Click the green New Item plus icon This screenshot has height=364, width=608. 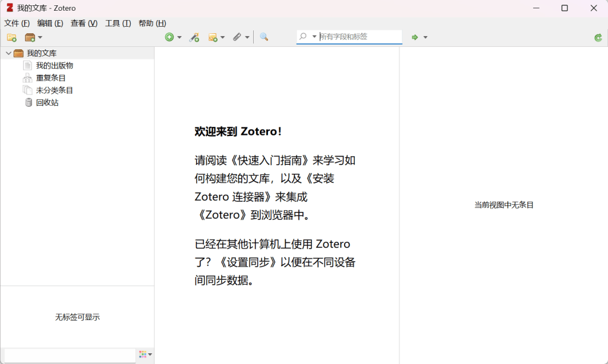[x=169, y=37]
